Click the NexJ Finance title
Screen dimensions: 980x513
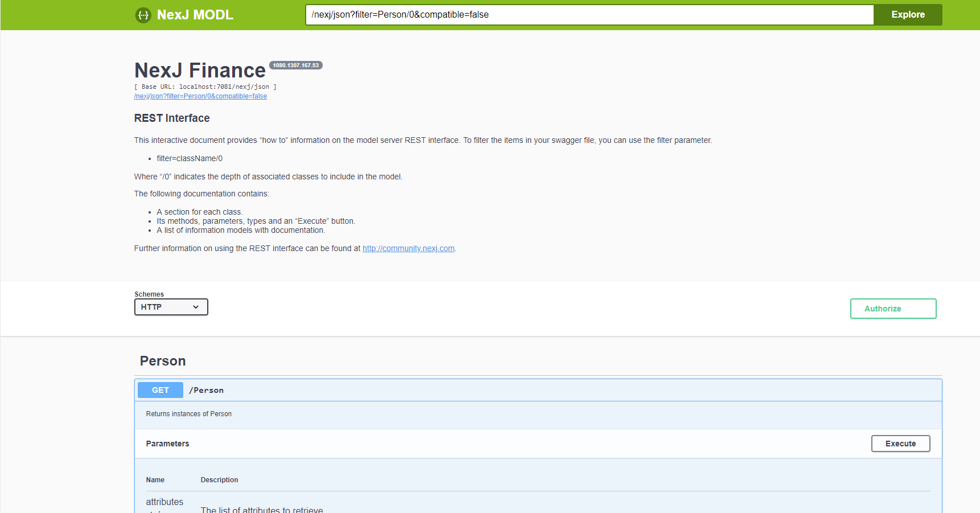(200, 71)
